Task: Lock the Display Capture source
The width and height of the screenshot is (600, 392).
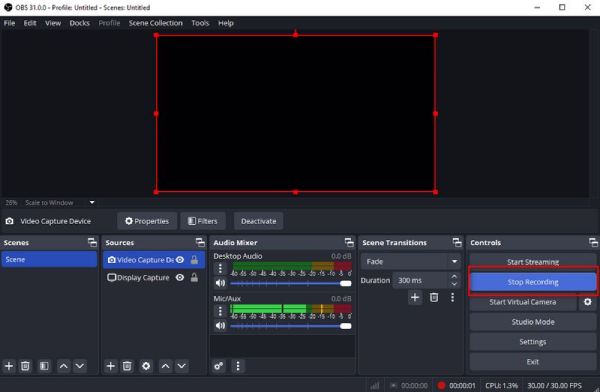Action: (194, 278)
